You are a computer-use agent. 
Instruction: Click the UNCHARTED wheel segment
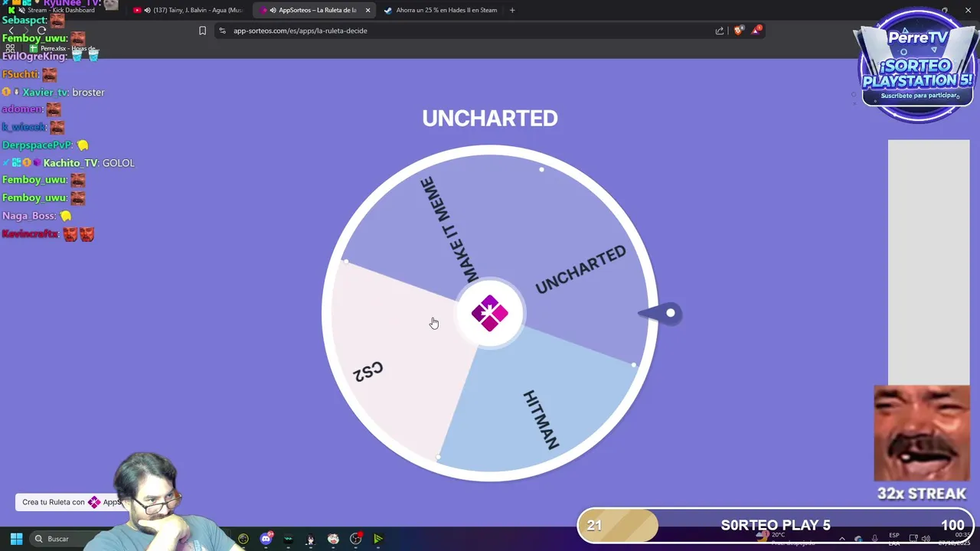(580, 269)
